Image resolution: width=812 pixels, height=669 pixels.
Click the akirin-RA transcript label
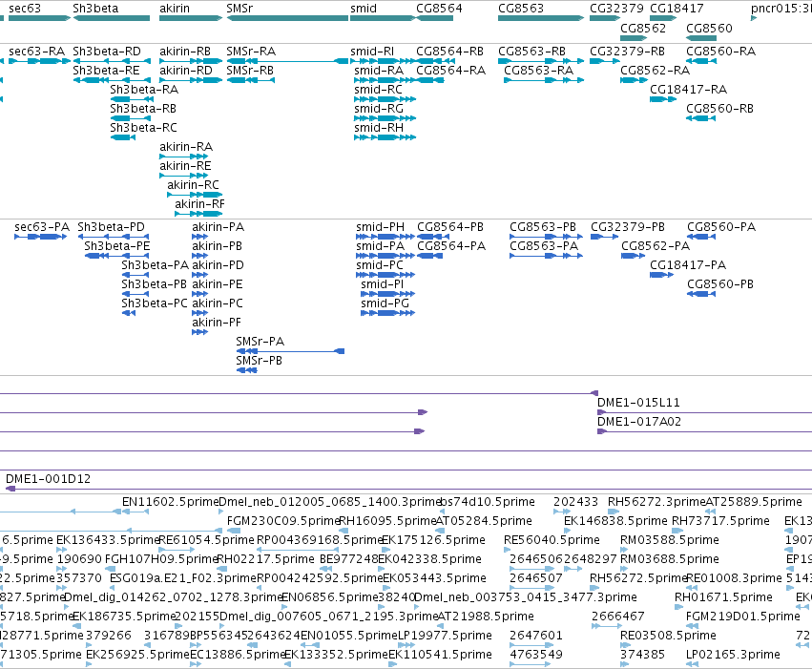coord(186,148)
